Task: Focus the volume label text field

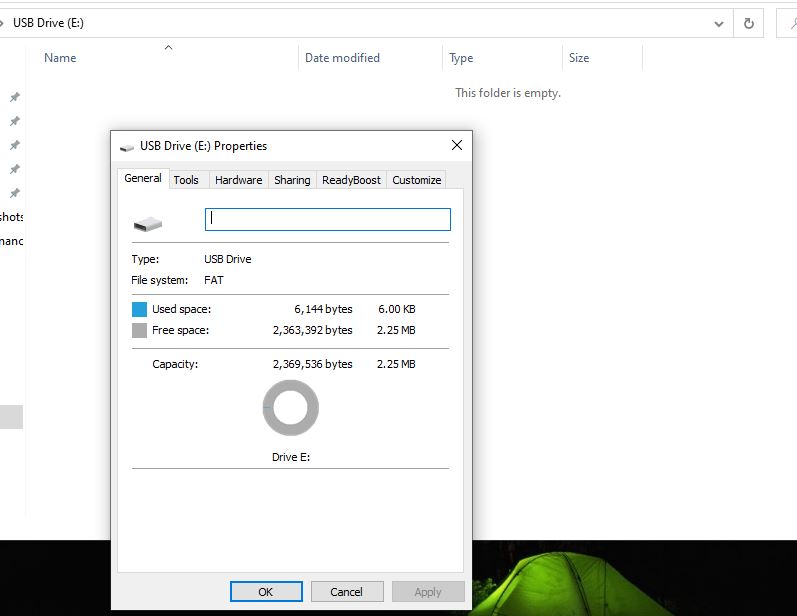Action: click(x=327, y=219)
